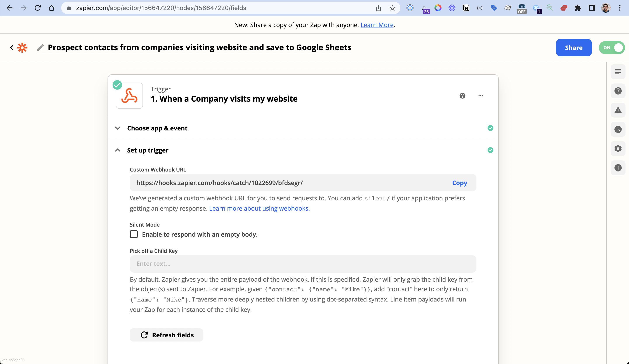Click the webhook trigger app icon
The width and height of the screenshot is (629, 364).
[129, 95]
